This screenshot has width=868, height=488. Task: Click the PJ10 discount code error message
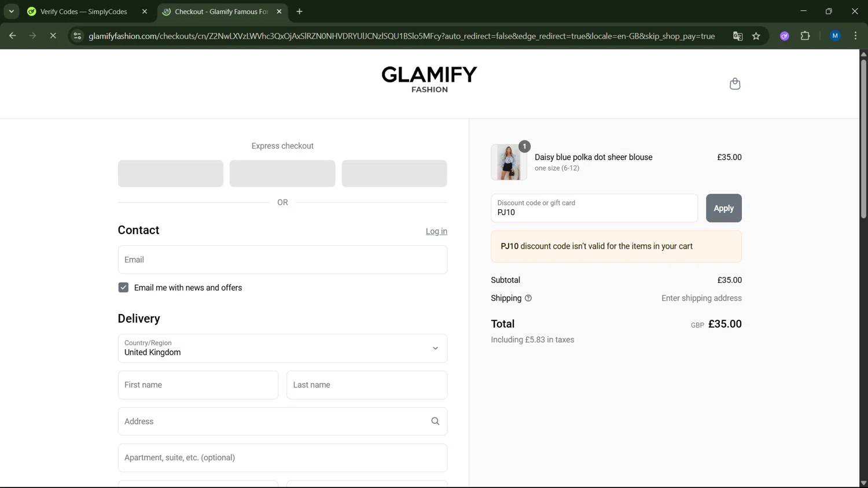pyautogui.click(x=616, y=246)
